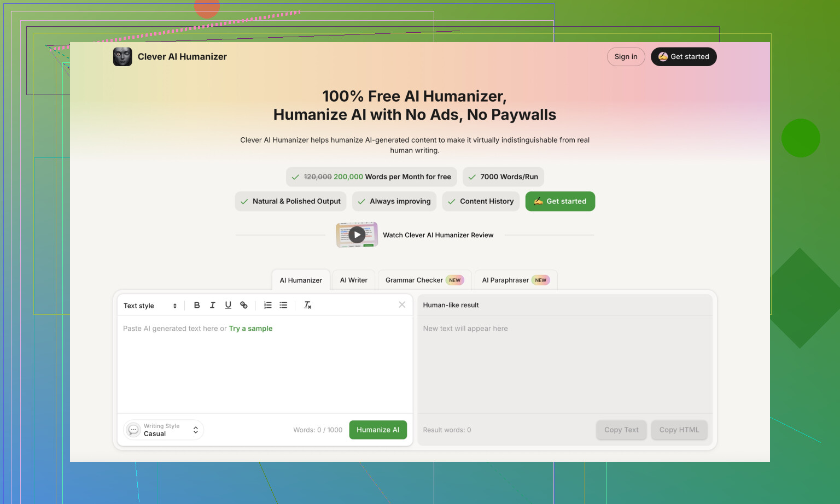Click the Content History feature chip
Viewport: 840px width, 504px height.
481,202
